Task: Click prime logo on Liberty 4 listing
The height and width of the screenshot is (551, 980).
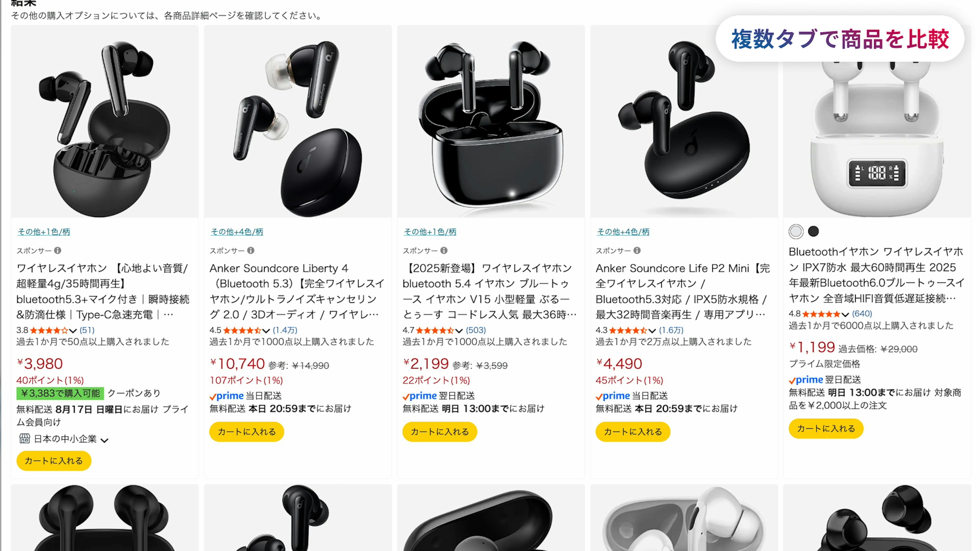Action: point(227,396)
